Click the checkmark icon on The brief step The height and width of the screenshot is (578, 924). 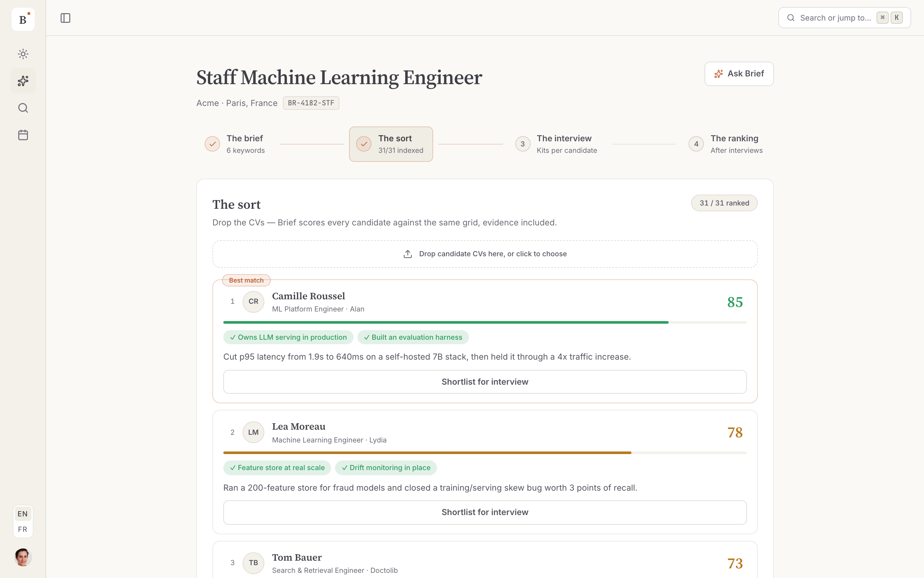(212, 144)
